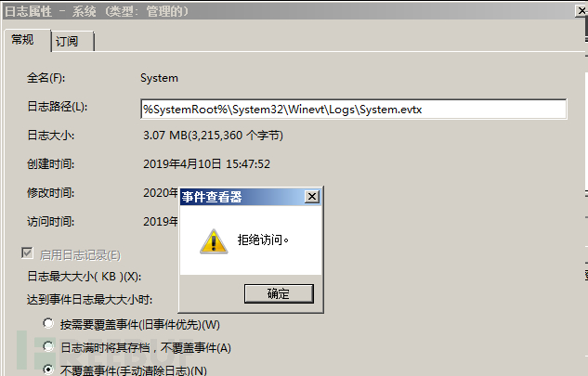
Task: Click the 拒绝访问 message text
Action: tap(263, 240)
